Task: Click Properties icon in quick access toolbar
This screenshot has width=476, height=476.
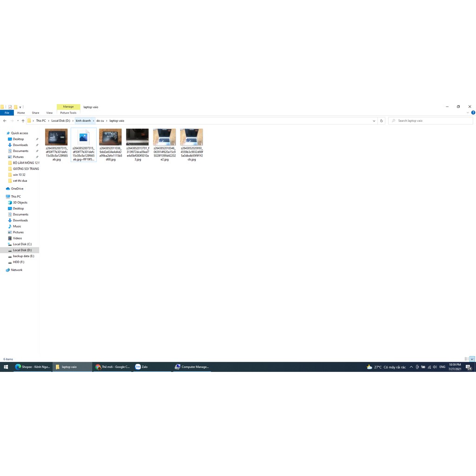Action: (x=10, y=107)
